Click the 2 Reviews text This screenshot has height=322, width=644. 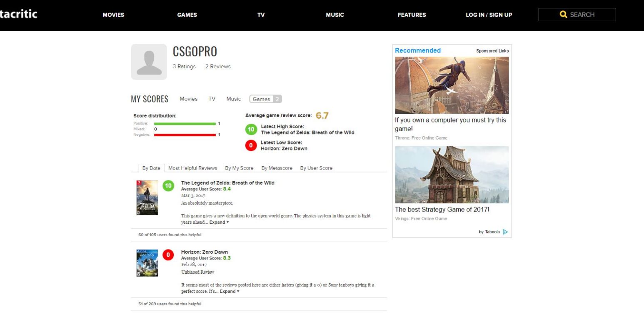point(218,67)
